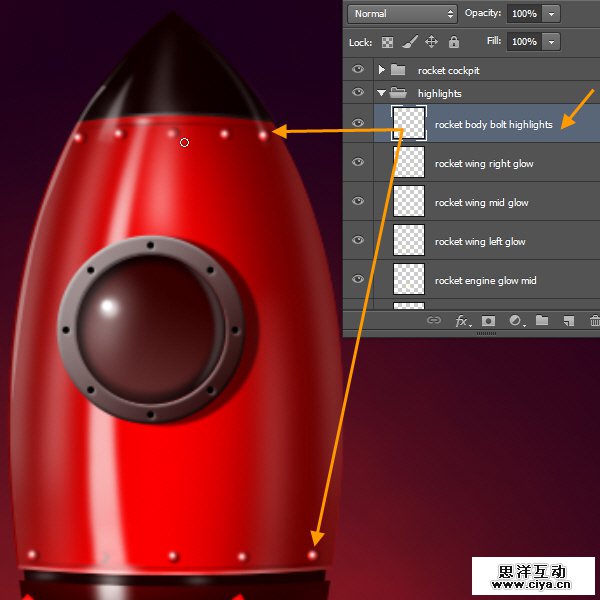
Task: Select the highlights group name
Action: pyautogui.click(x=440, y=94)
